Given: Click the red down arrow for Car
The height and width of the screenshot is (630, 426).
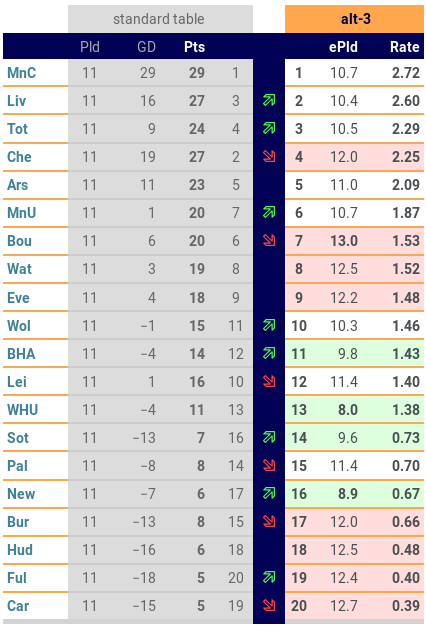Looking at the screenshot, I should 269,605.
